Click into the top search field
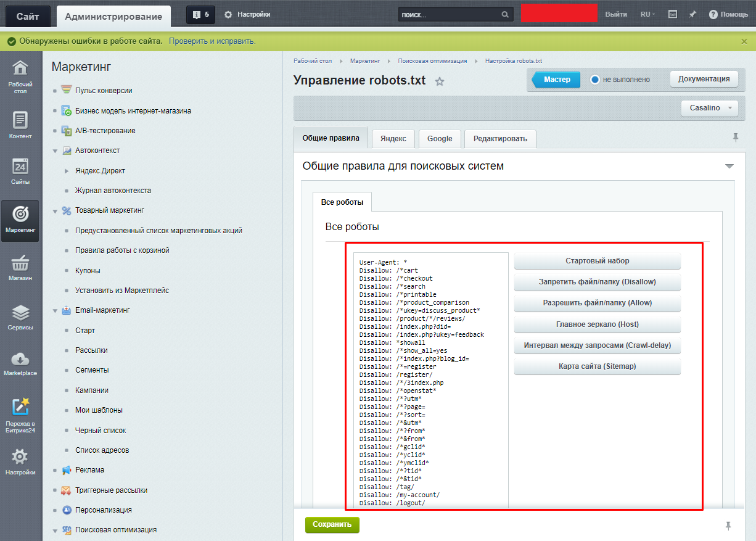Viewport: 756px width, 541px height. click(449, 14)
